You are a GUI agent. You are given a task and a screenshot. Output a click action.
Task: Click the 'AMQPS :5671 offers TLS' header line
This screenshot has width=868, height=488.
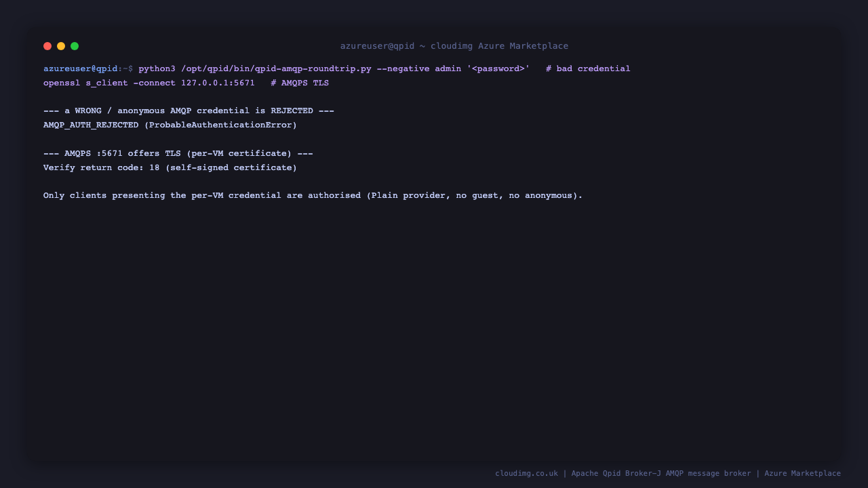click(178, 153)
